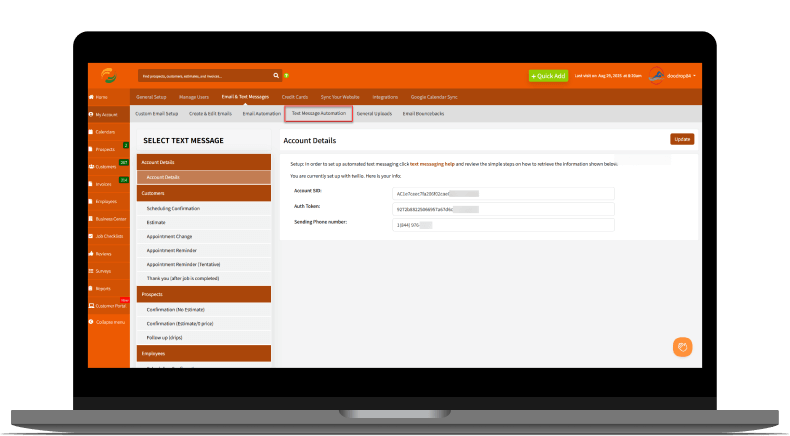Go to Home in the sidebar

101,97
